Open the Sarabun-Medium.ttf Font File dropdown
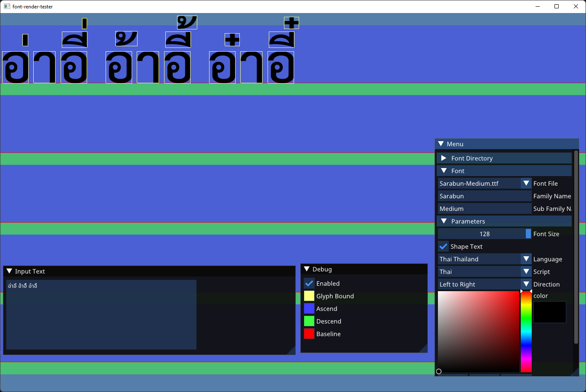The height and width of the screenshot is (392, 586). point(525,183)
